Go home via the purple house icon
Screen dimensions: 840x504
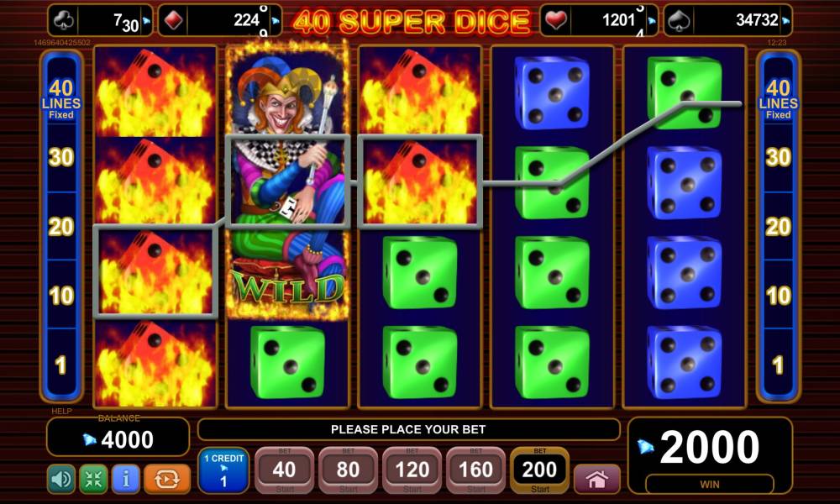pos(596,479)
